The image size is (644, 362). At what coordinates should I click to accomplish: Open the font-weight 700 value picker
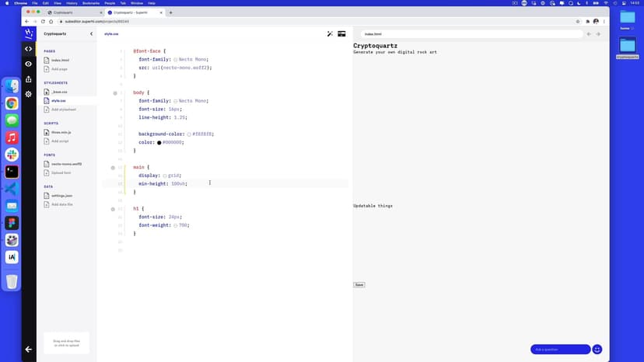(x=176, y=225)
